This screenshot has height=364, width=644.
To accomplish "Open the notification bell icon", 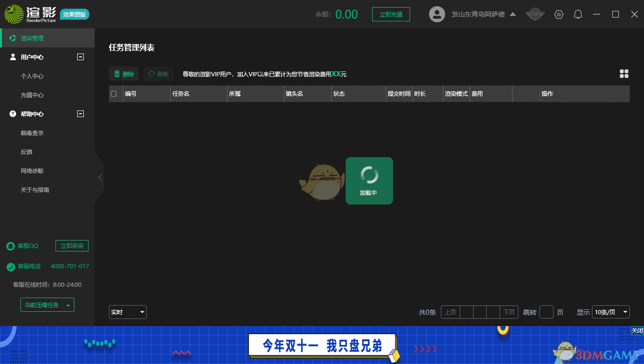I will (x=578, y=14).
